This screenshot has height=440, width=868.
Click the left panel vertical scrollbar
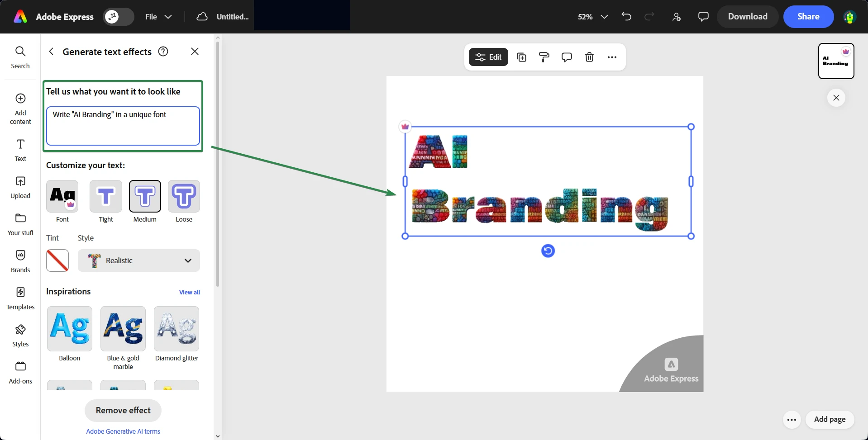click(218, 165)
